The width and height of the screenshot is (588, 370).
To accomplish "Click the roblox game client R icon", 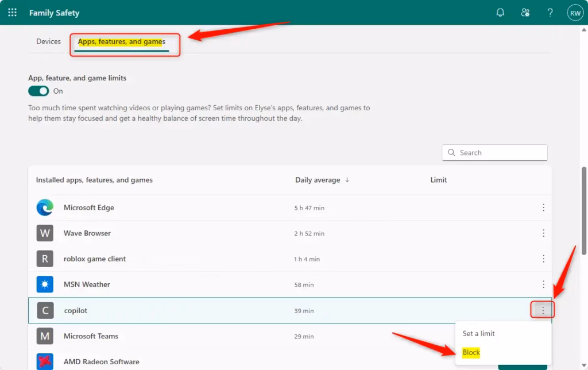I will (x=45, y=259).
